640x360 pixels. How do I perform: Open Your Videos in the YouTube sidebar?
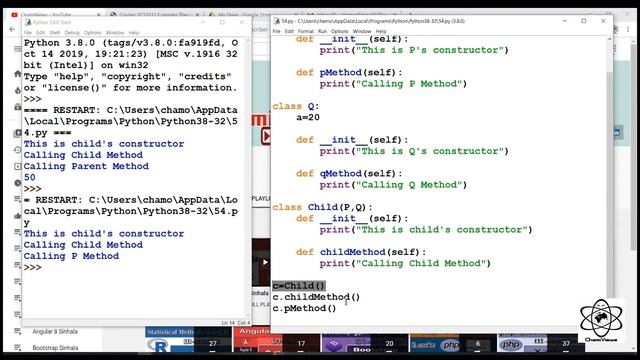tap(18, 166)
